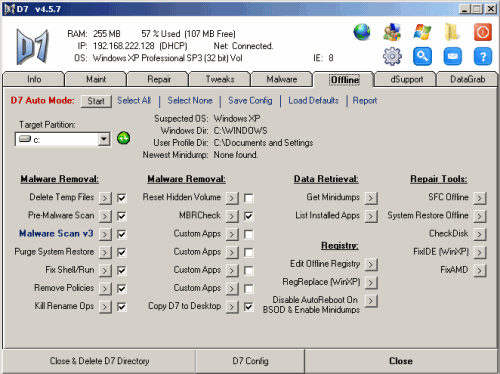
Task: Click the Select All link
Action: click(x=134, y=101)
